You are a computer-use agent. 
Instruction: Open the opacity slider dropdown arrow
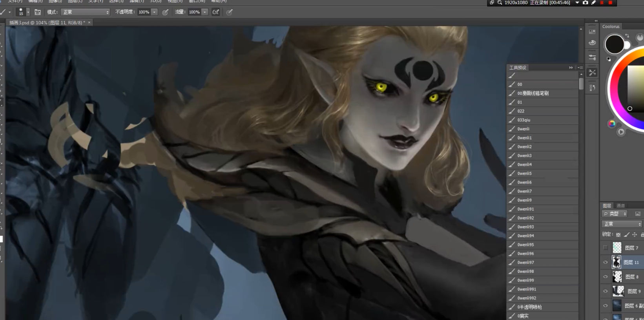154,12
